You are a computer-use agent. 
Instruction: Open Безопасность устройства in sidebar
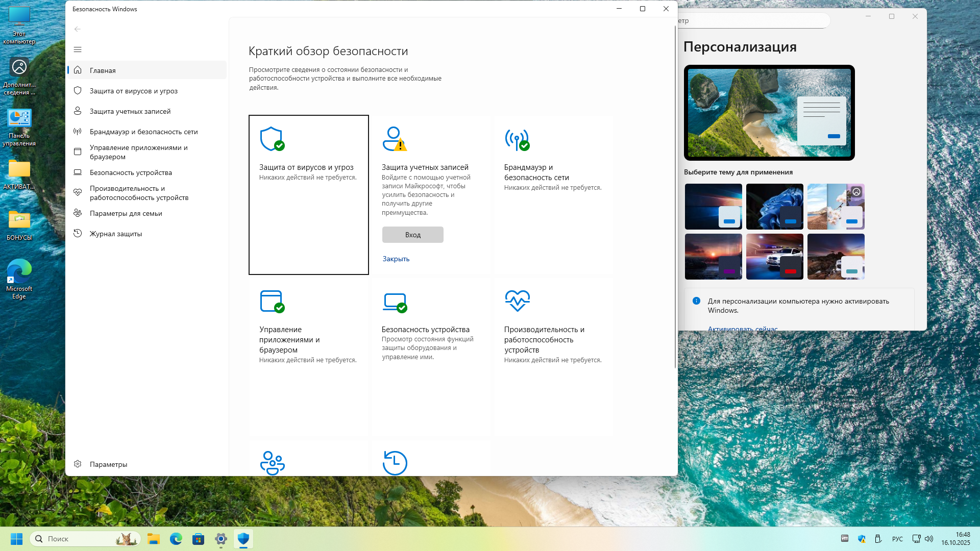pyautogui.click(x=131, y=172)
